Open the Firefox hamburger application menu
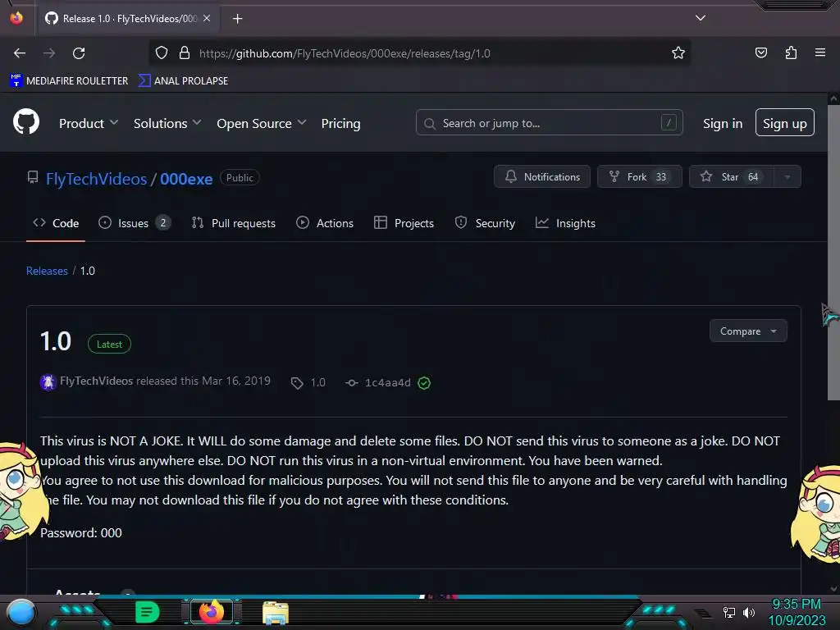 tap(819, 52)
